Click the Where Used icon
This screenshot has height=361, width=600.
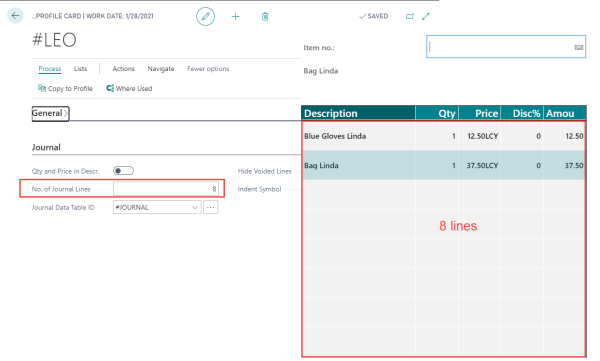tap(110, 88)
